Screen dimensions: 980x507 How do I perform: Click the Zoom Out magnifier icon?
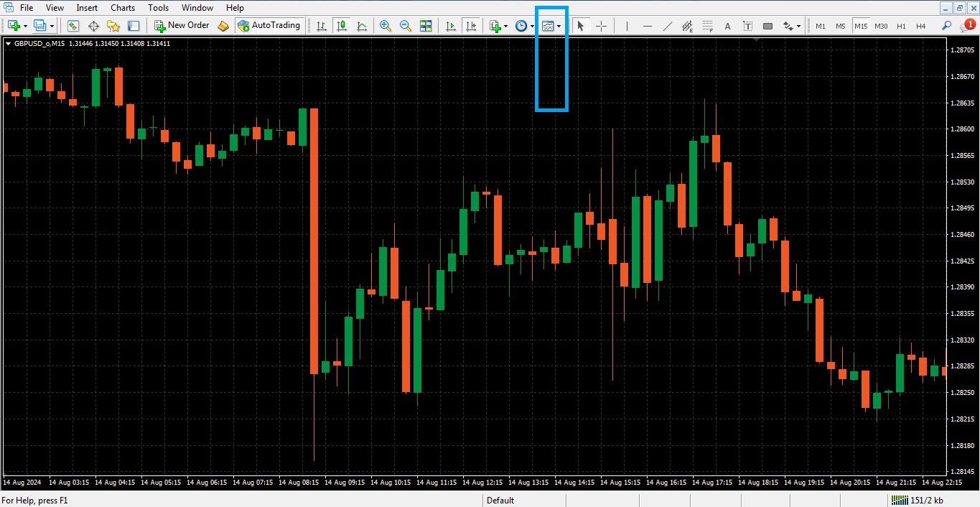(x=406, y=26)
